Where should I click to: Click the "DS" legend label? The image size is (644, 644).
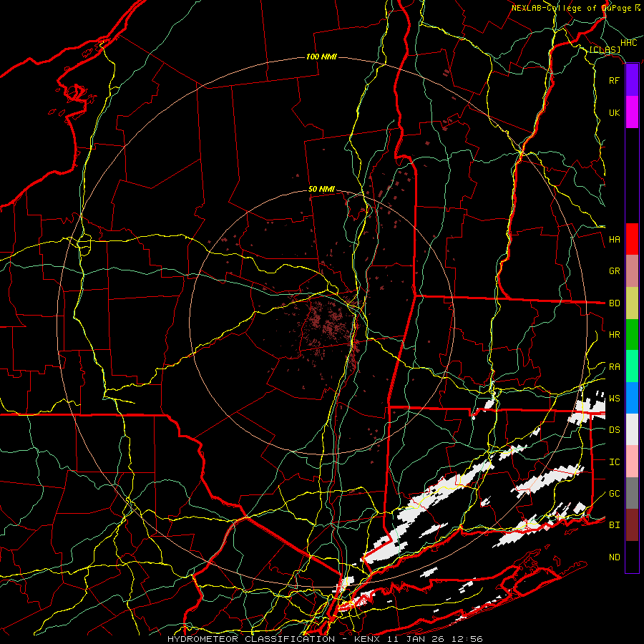tap(614, 430)
